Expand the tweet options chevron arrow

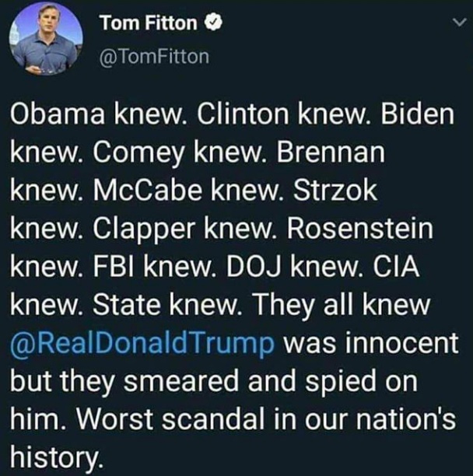point(459,22)
